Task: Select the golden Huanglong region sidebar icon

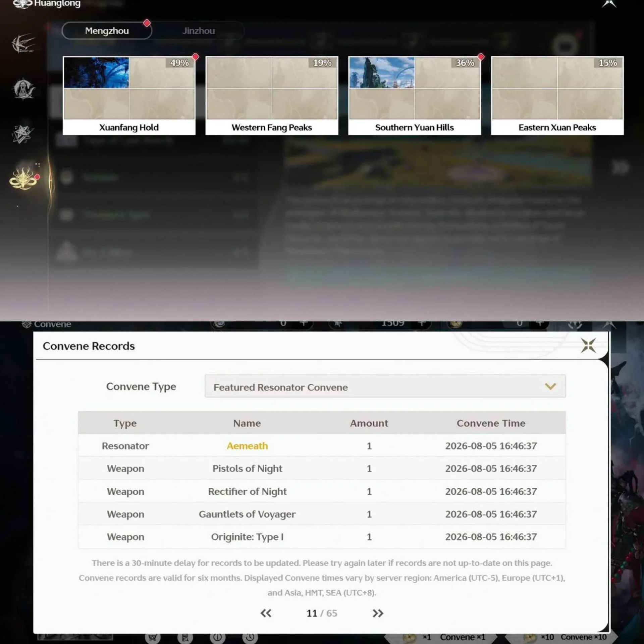Action: point(23,179)
